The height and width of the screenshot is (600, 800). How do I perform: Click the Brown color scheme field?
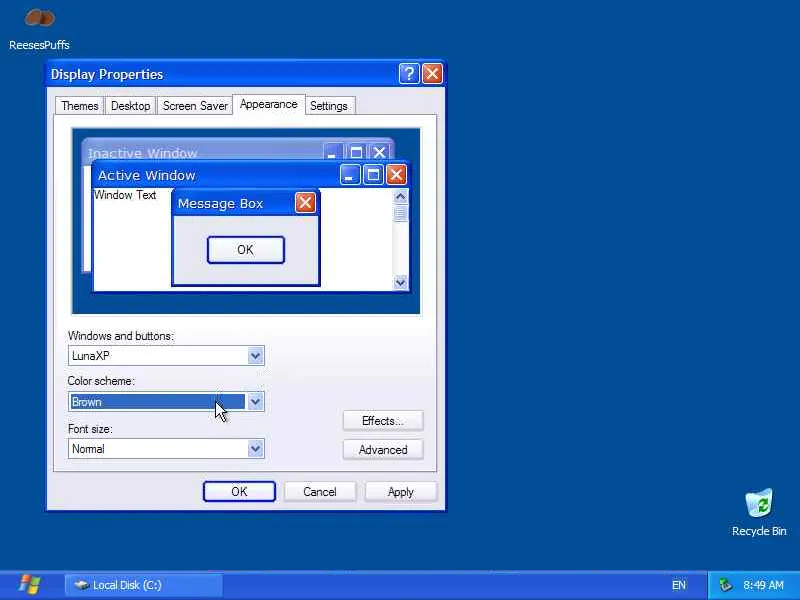point(166,402)
